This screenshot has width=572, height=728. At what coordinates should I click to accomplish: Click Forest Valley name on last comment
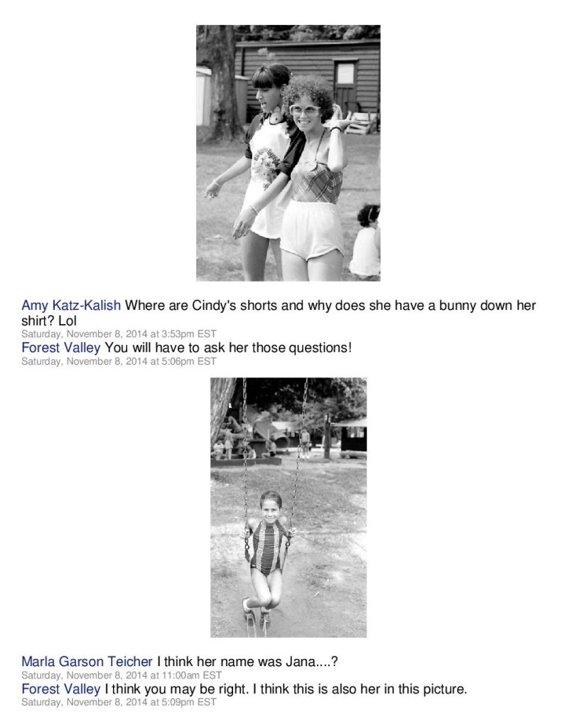61,688
